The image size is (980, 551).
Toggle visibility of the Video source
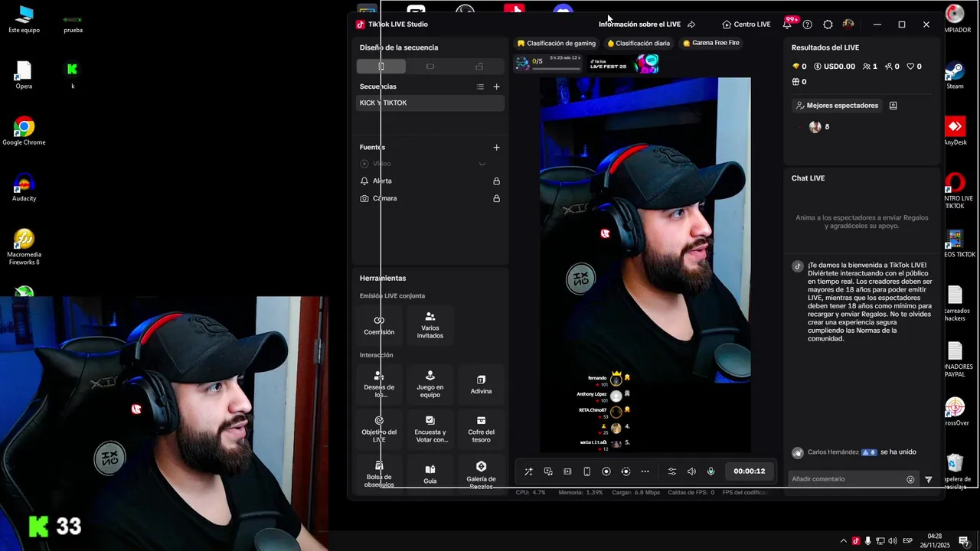click(482, 164)
